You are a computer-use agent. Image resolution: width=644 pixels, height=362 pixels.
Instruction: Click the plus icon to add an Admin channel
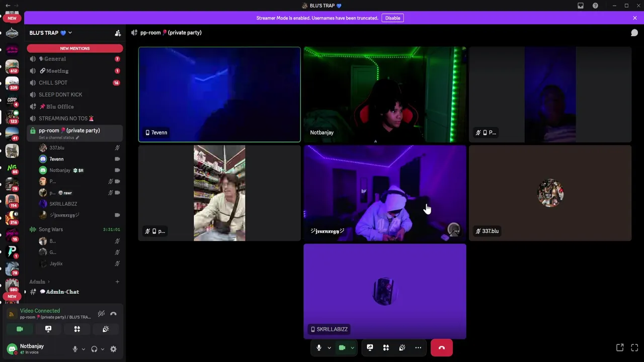pos(117,282)
